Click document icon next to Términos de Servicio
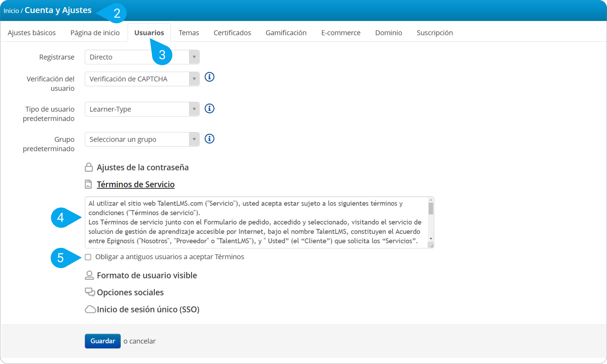This screenshot has width=607, height=364. 88,184
